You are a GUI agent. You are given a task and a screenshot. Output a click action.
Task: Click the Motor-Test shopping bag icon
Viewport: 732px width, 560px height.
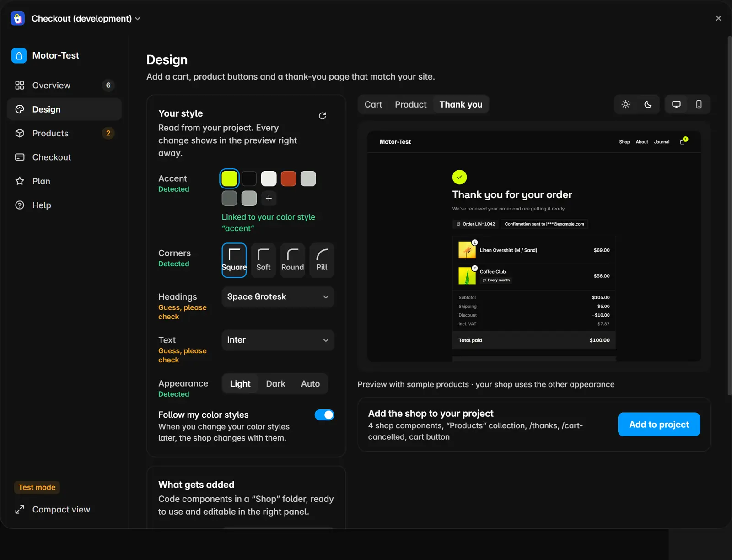[19, 56]
